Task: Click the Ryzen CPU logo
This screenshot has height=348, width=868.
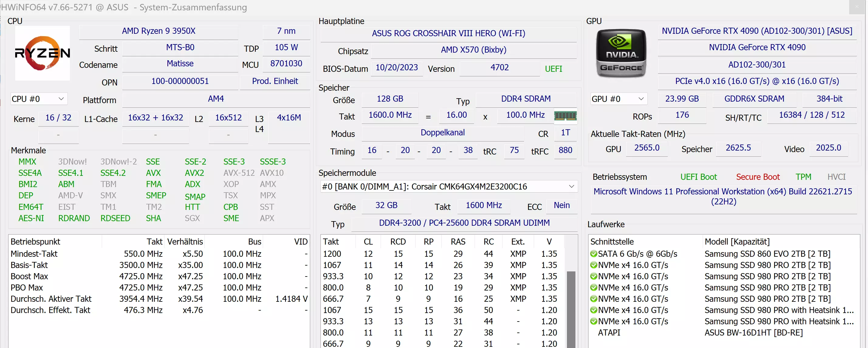Action: click(x=43, y=53)
